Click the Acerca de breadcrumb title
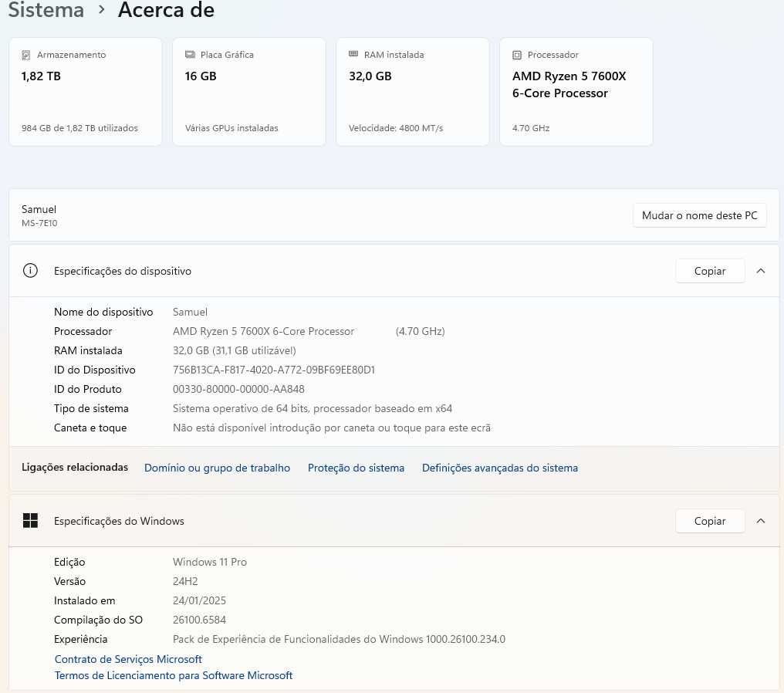 (x=166, y=10)
